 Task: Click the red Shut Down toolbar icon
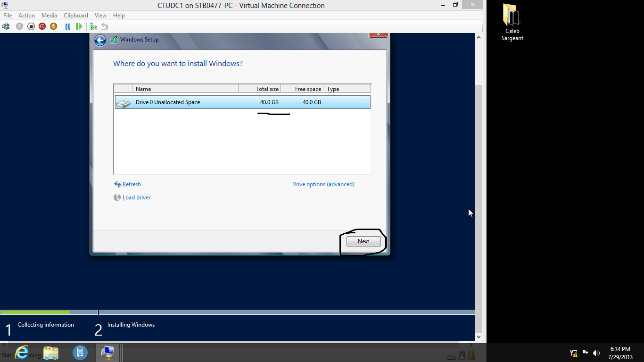(42, 26)
